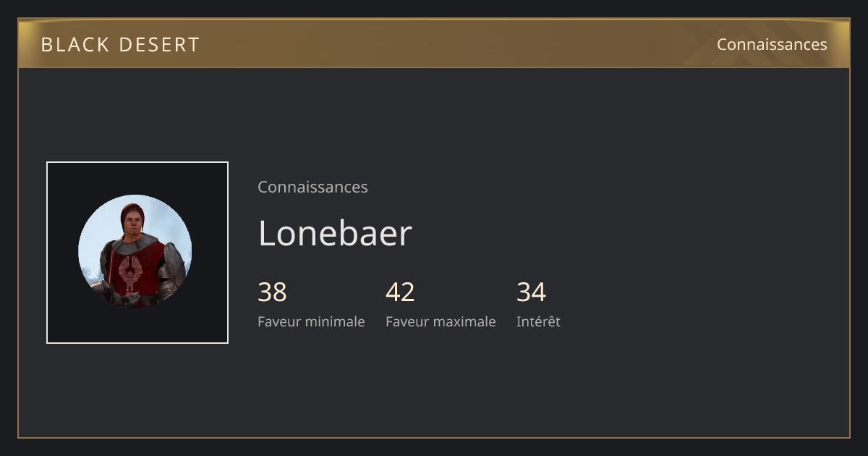Image resolution: width=868 pixels, height=456 pixels.
Task: Click the BLACK DESERT header title
Action: pyautogui.click(x=120, y=45)
